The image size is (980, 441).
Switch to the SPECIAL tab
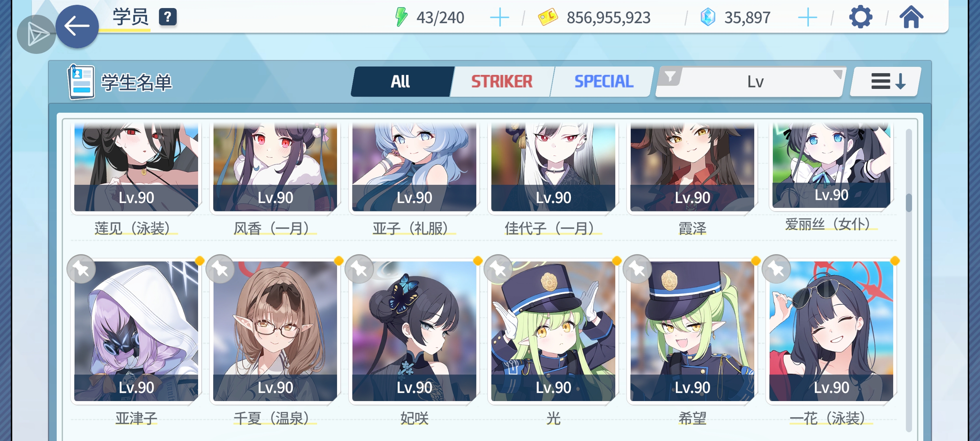tap(603, 82)
